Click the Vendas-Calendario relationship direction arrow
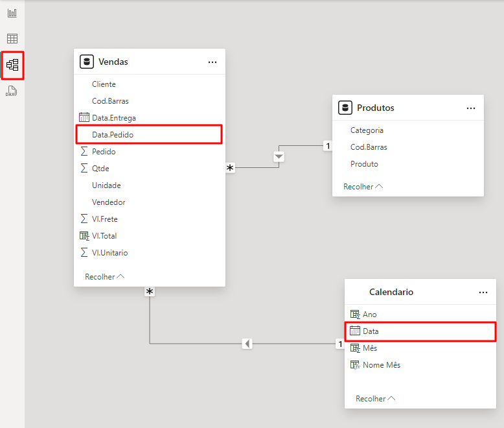The width and height of the screenshot is (504, 428). 247,344
